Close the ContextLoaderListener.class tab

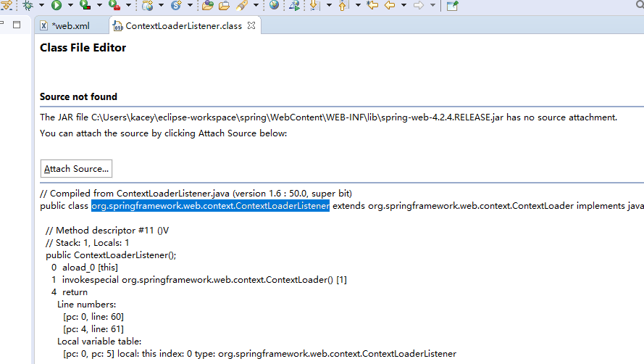(251, 25)
